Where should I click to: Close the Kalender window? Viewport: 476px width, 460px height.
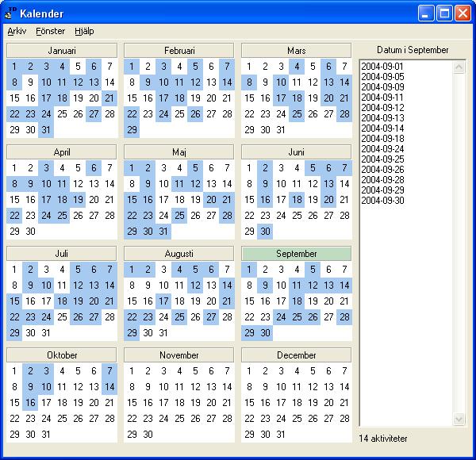(463, 13)
